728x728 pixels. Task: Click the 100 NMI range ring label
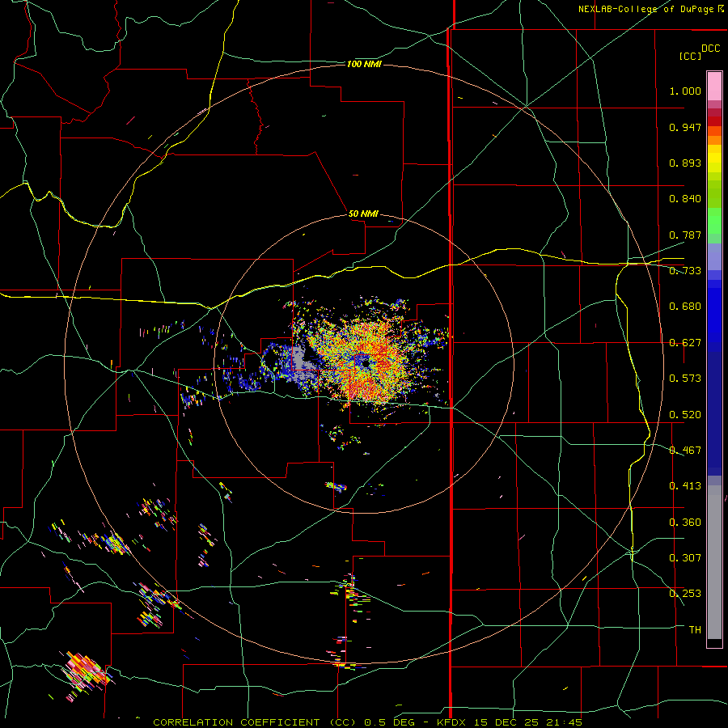coord(364,64)
